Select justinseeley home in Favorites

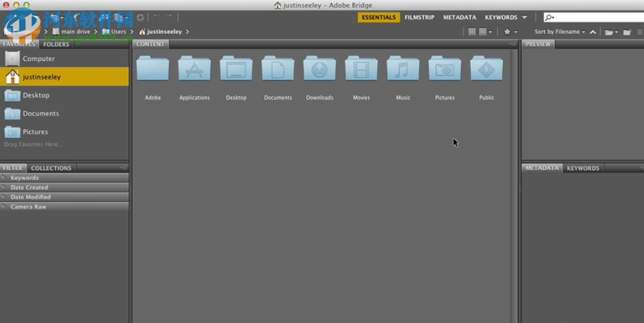[x=65, y=76]
